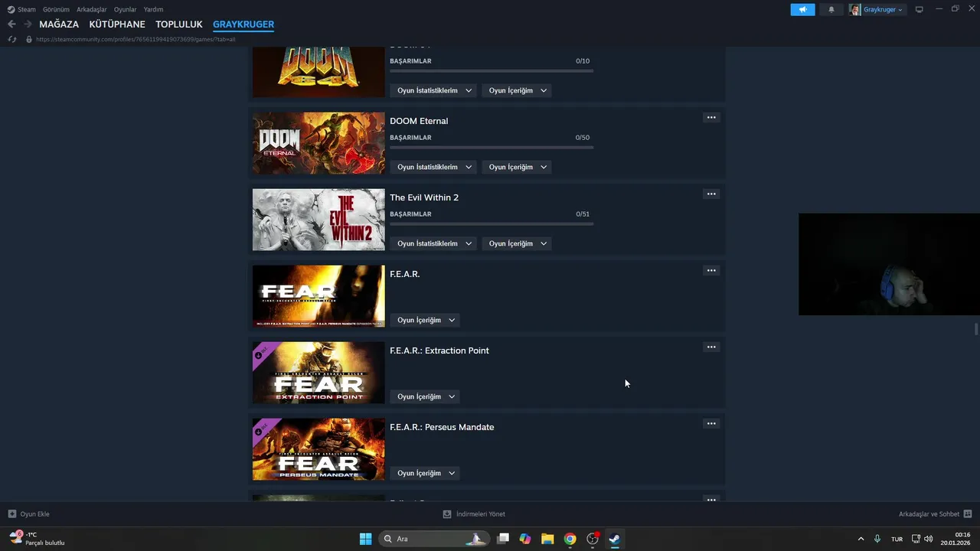
Task: Open Copilot icon on taskbar
Action: click(525, 539)
